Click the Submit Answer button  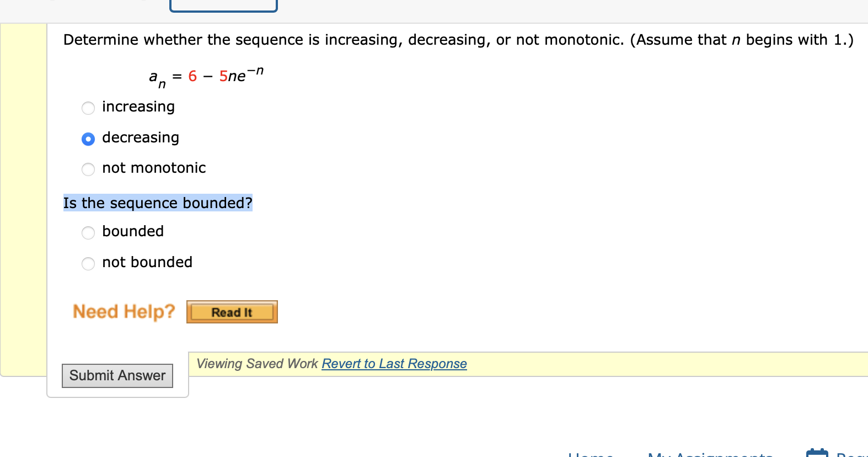click(x=117, y=376)
